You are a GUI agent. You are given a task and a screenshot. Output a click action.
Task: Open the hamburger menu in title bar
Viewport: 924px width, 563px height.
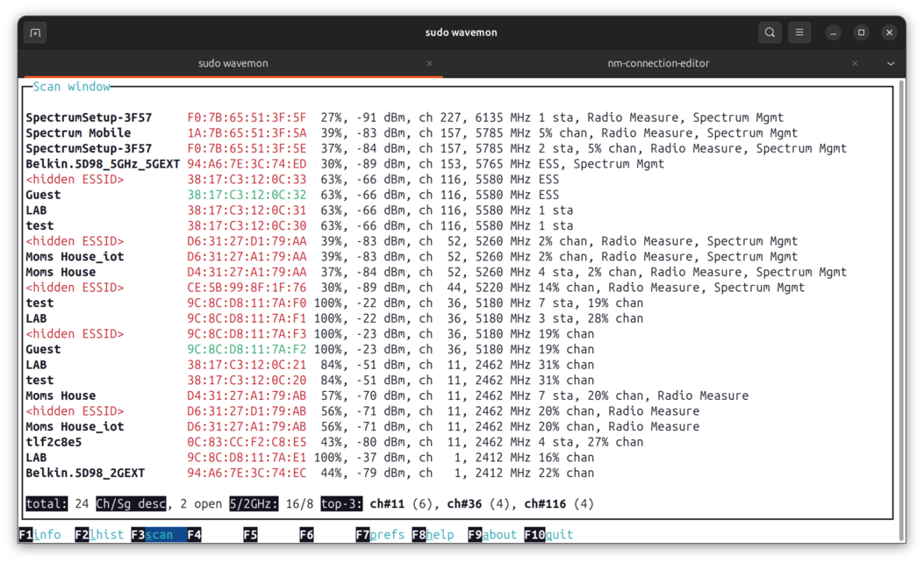[x=799, y=32]
